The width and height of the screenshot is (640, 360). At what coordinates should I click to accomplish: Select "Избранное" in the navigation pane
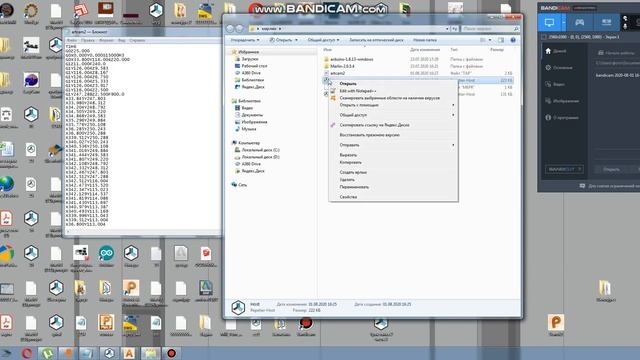click(x=248, y=52)
